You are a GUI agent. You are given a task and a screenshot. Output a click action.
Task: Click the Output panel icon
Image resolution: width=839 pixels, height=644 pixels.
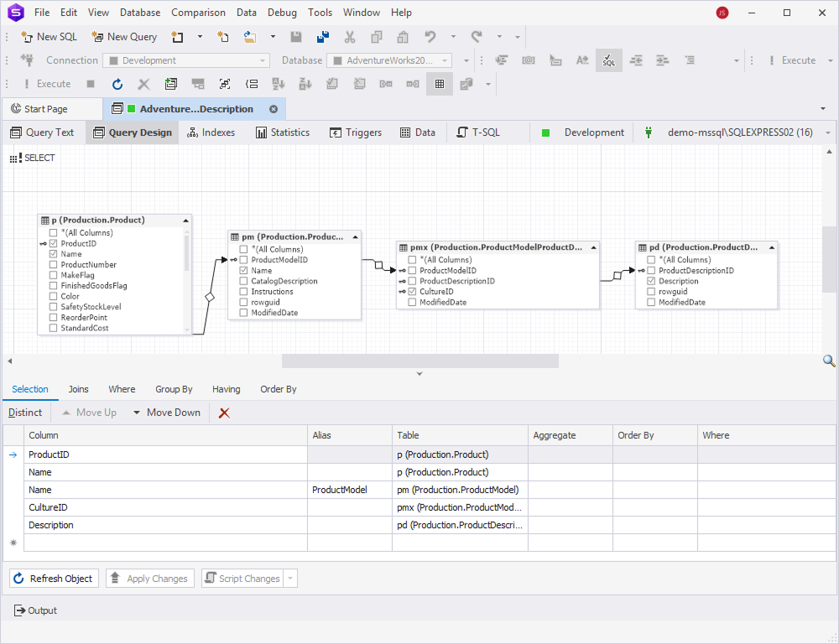point(20,610)
